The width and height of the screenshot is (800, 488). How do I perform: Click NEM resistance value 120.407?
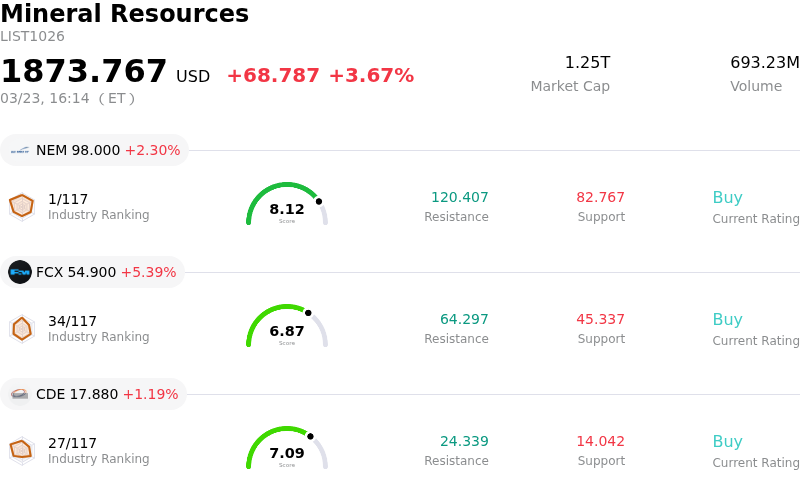459,198
